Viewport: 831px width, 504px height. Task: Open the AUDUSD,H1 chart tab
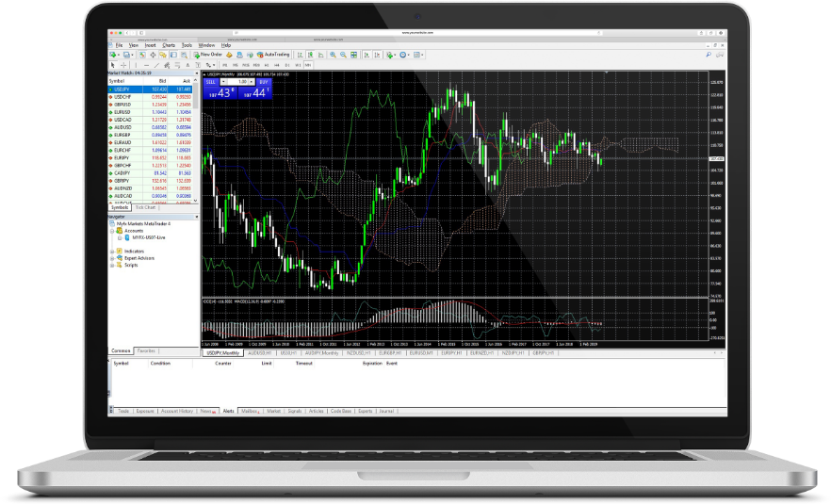pyautogui.click(x=260, y=353)
